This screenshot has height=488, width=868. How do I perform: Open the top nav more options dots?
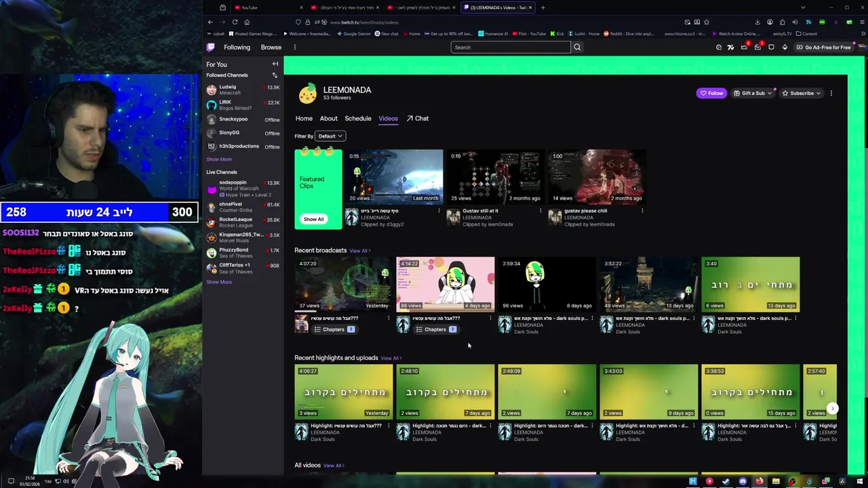point(294,47)
